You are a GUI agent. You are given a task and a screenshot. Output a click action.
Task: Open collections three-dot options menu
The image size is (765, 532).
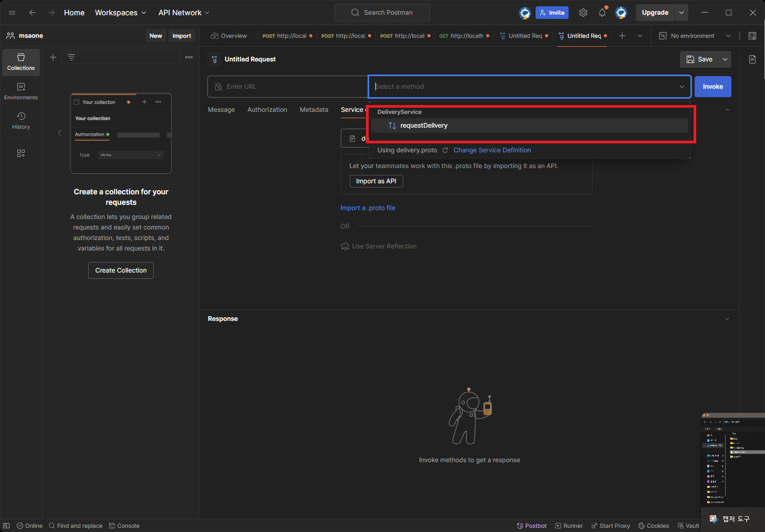189,57
